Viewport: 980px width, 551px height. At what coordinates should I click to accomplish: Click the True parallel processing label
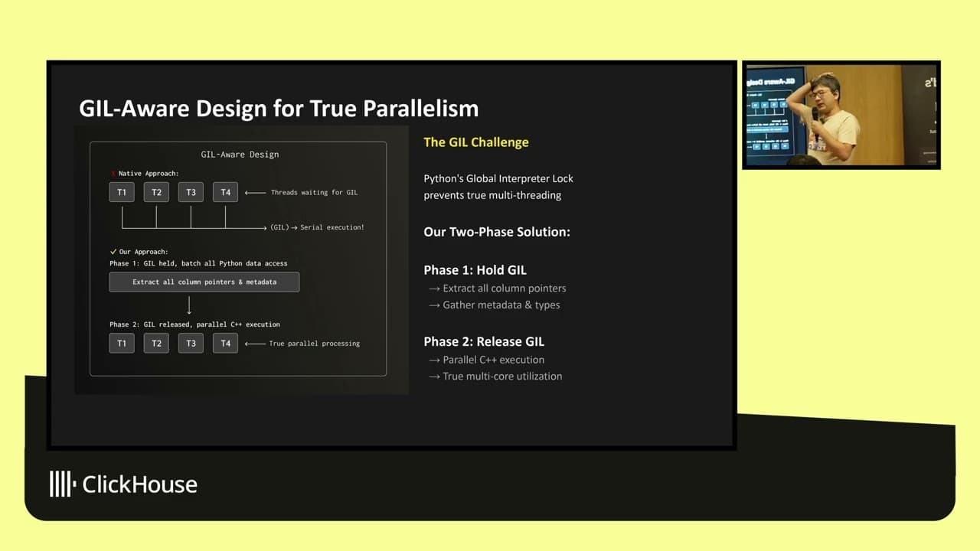(314, 344)
